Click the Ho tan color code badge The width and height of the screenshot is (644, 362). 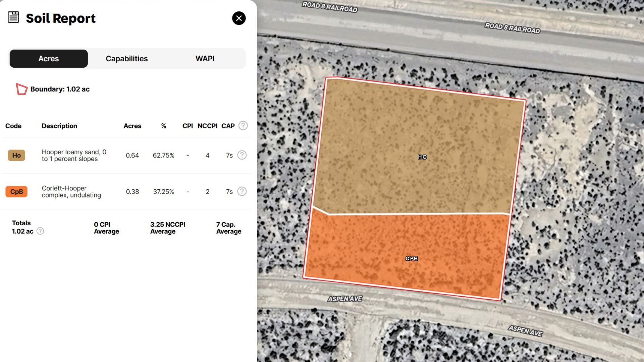coord(16,155)
